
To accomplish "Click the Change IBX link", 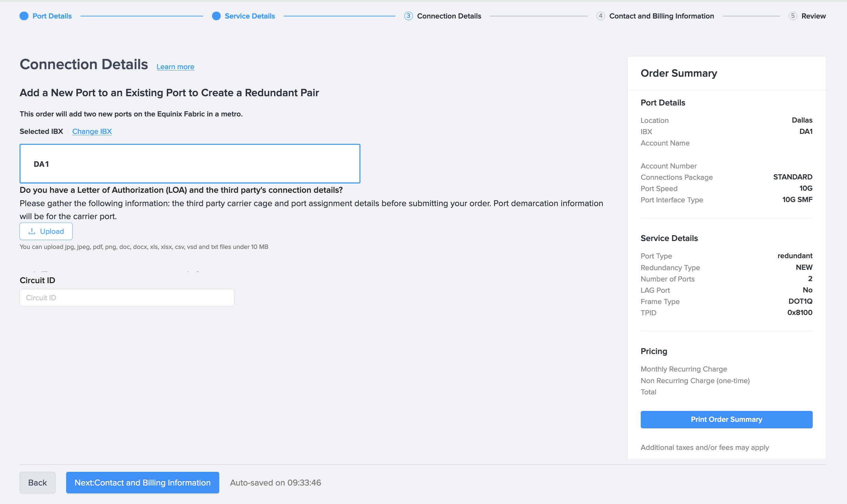I will (92, 131).
